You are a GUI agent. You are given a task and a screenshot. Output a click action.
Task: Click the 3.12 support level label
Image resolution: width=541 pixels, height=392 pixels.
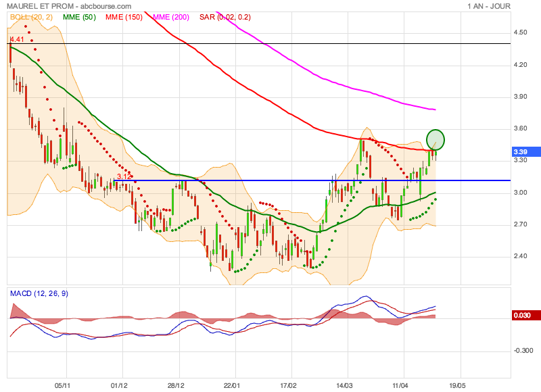pyautogui.click(x=124, y=176)
